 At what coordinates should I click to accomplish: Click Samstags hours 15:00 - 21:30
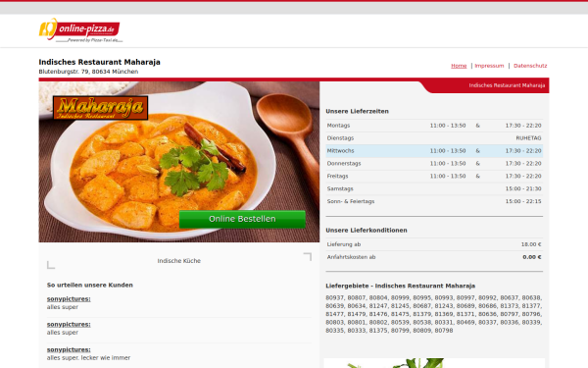(523, 188)
